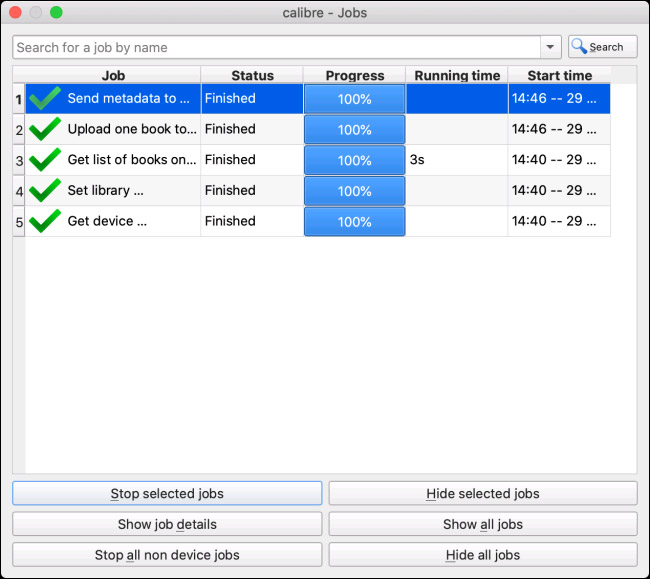
Task: Click 100% progress bar of Get device job
Action: [354, 221]
